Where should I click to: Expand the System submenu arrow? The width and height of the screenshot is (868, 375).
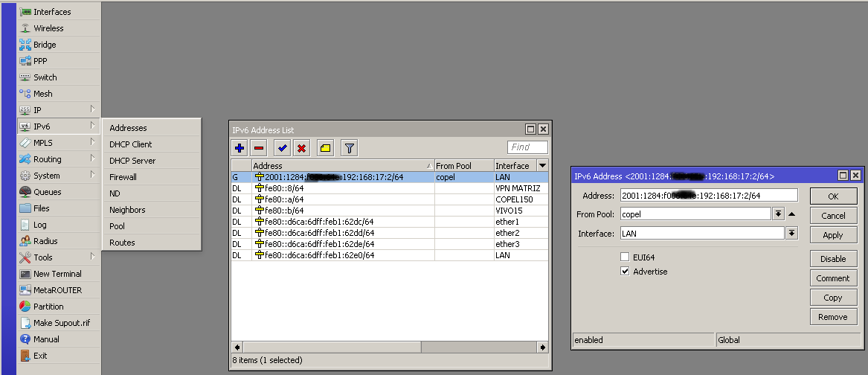pyautogui.click(x=93, y=175)
